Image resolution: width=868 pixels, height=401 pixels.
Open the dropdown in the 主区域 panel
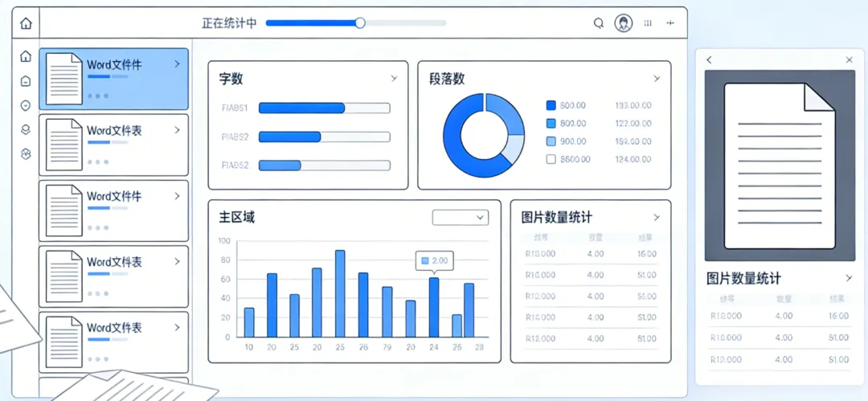460,218
